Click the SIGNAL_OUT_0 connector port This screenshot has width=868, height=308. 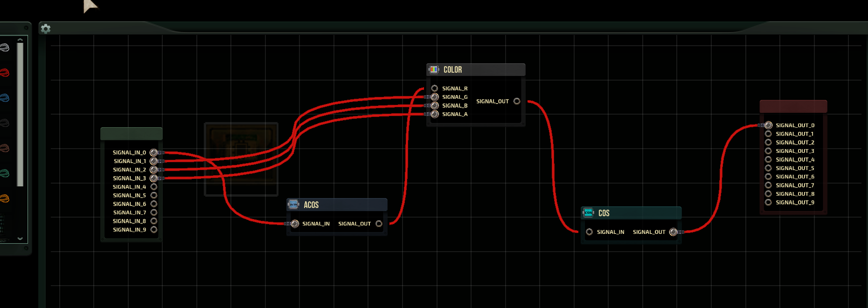[769, 125]
